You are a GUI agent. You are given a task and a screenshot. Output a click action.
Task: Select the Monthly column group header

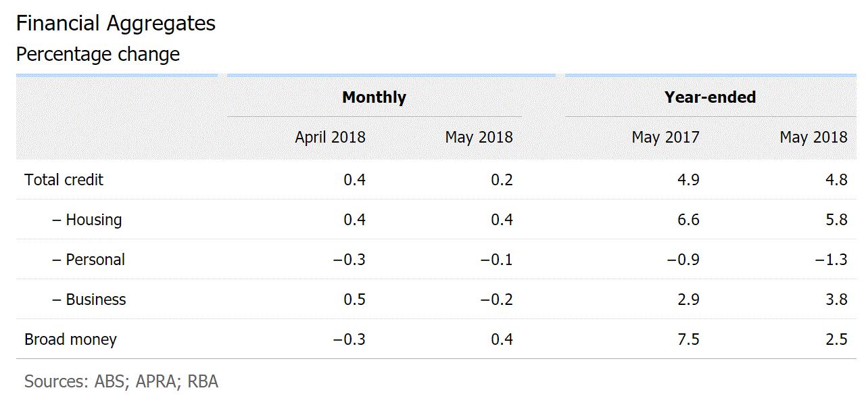(x=374, y=97)
